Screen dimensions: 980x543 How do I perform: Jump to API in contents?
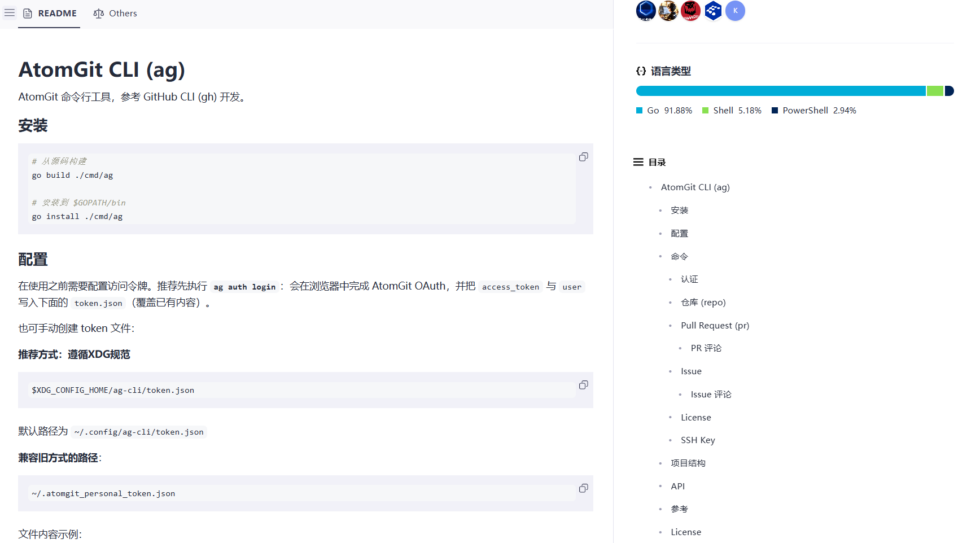click(677, 487)
